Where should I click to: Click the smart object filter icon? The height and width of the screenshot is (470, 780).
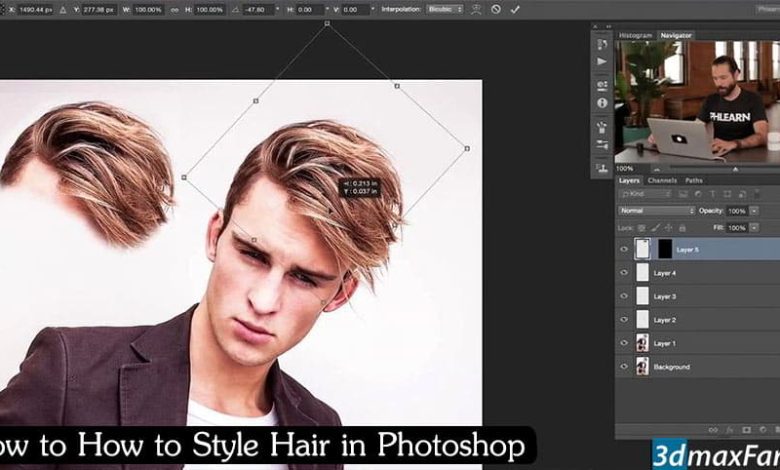point(742,194)
